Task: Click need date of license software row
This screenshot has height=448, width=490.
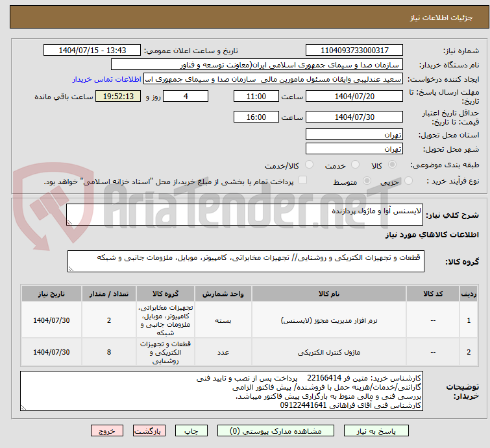Action: (51, 320)
